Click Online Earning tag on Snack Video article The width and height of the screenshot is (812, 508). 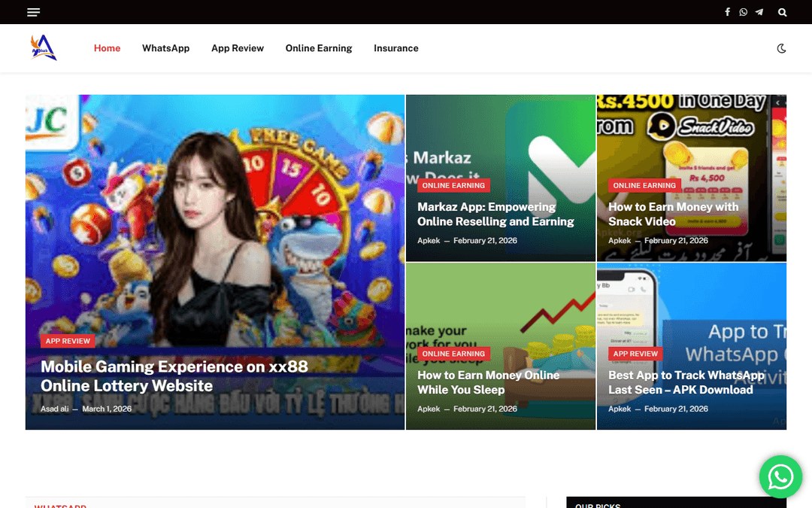pos(644,186)
